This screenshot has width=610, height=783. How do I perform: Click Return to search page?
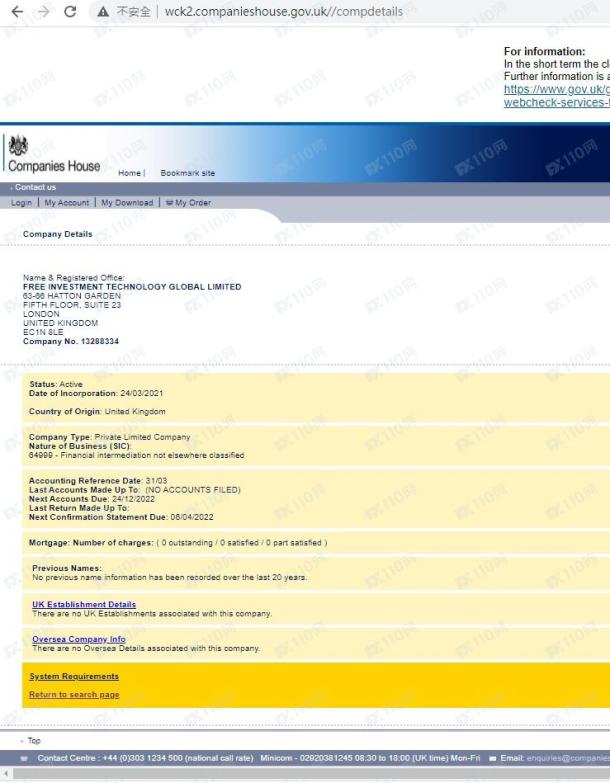click(x=74, y=695)
